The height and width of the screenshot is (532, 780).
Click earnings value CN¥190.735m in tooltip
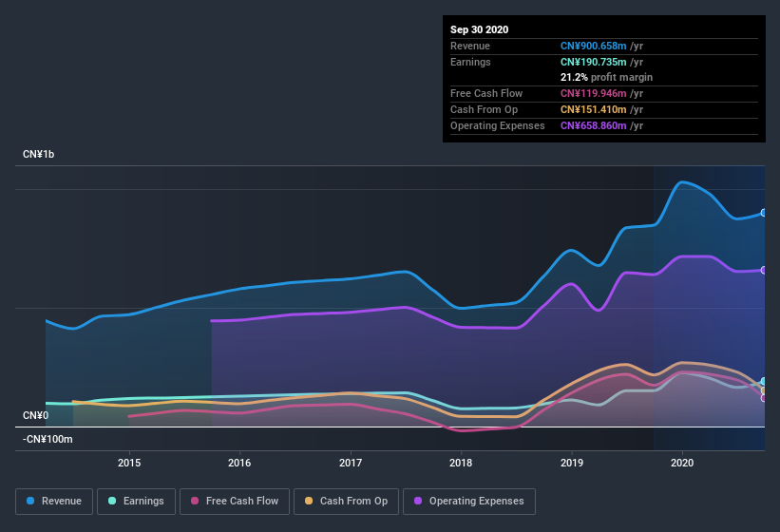coord(594,62)
